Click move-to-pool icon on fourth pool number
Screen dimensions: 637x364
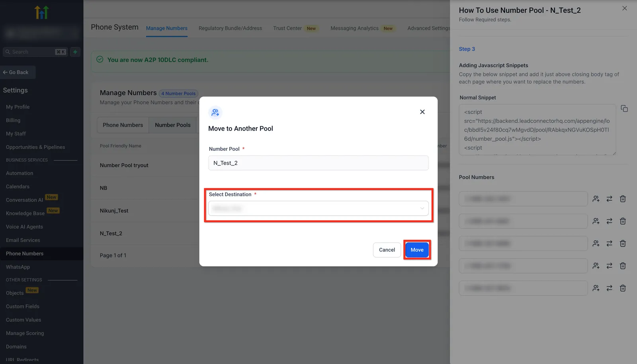596,266
